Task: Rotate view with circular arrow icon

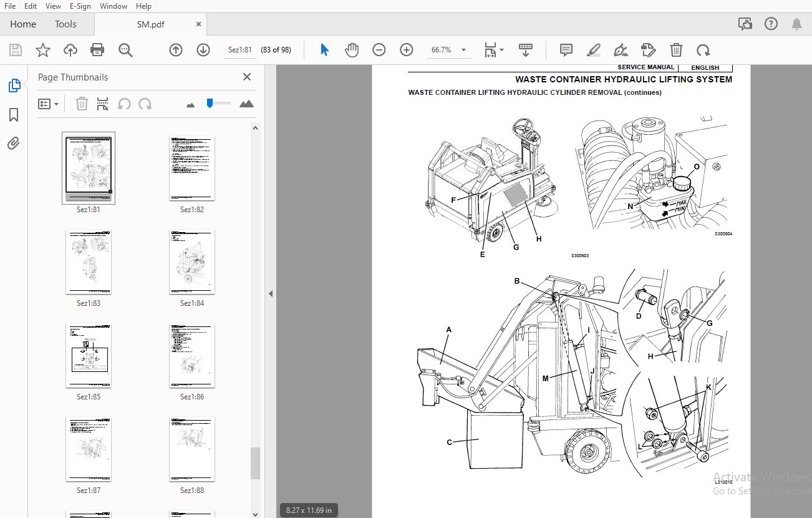Action: click(x=703, y=50)
